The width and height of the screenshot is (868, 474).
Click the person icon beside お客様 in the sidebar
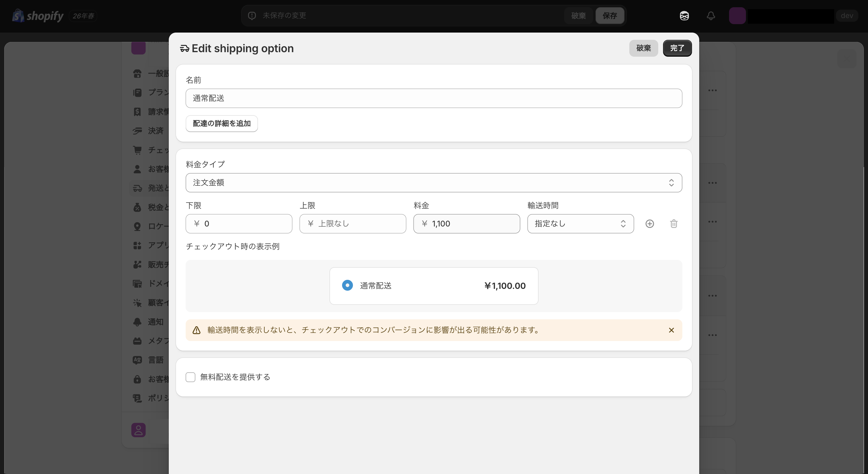[x=137, y=169]
